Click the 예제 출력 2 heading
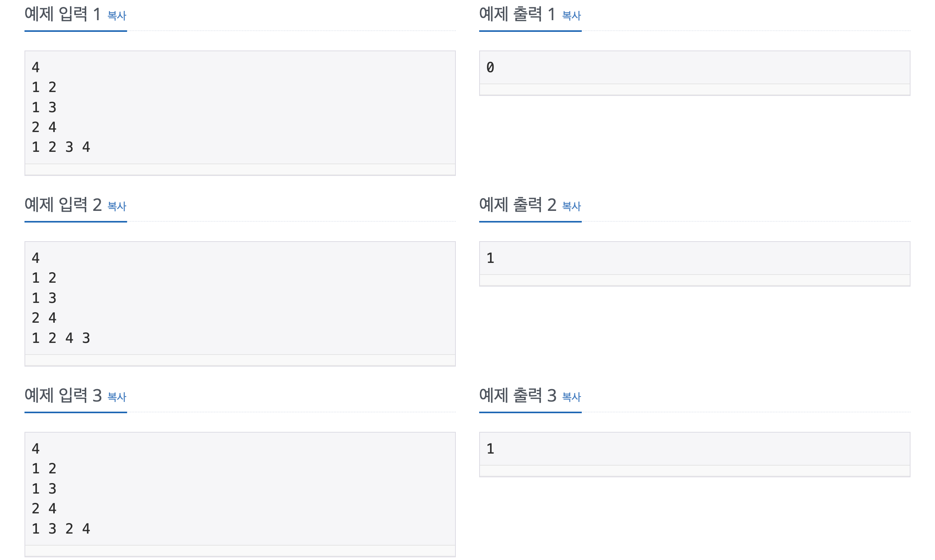935x560 pixels. pos(517,205)
